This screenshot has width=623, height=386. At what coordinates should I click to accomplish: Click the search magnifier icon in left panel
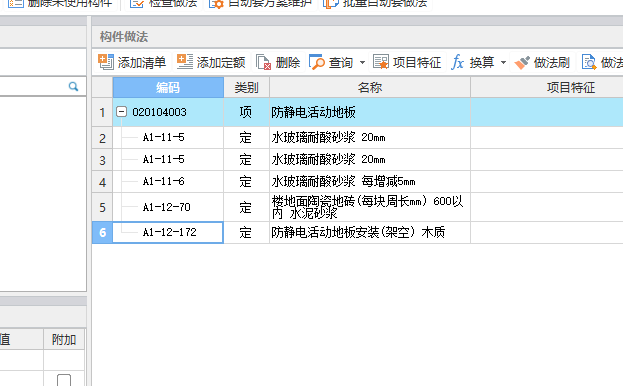(x=73, y=86)
